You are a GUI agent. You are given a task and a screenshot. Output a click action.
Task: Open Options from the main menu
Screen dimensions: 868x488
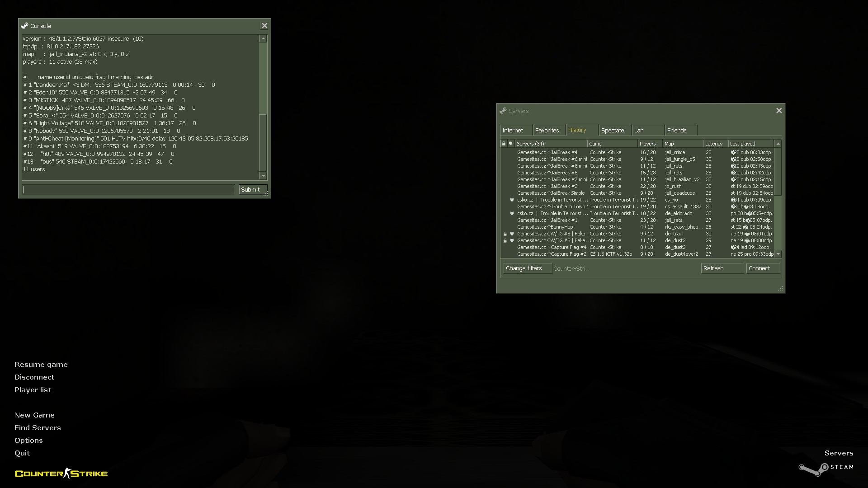(28, 441)
